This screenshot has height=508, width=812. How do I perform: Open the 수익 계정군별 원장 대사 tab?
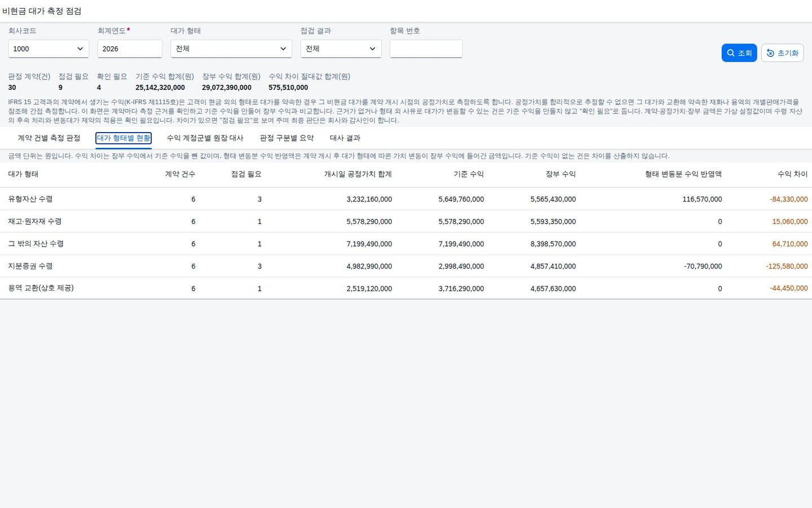[205, 138]
